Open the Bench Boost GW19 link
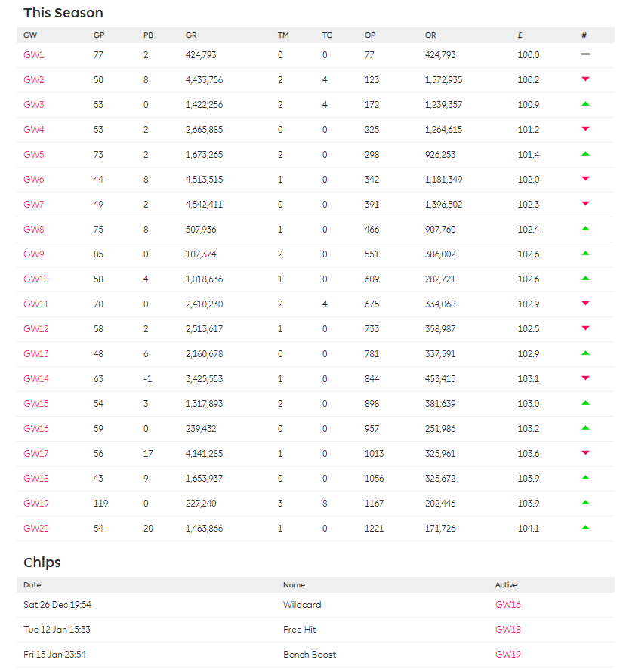The height and width of the screenshot is (672, 626). tap(507, 654)
